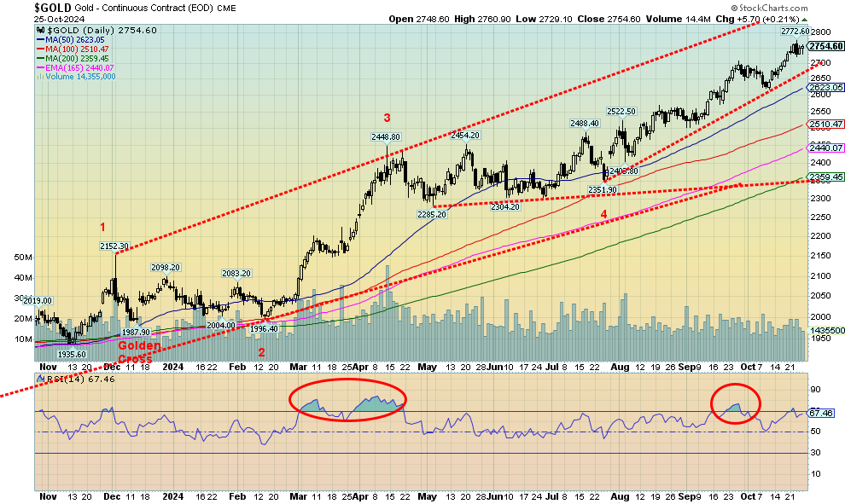The image size is (845, 504).
Task: Click the wave 1 label near 2152.30
Action: [102, 228]
